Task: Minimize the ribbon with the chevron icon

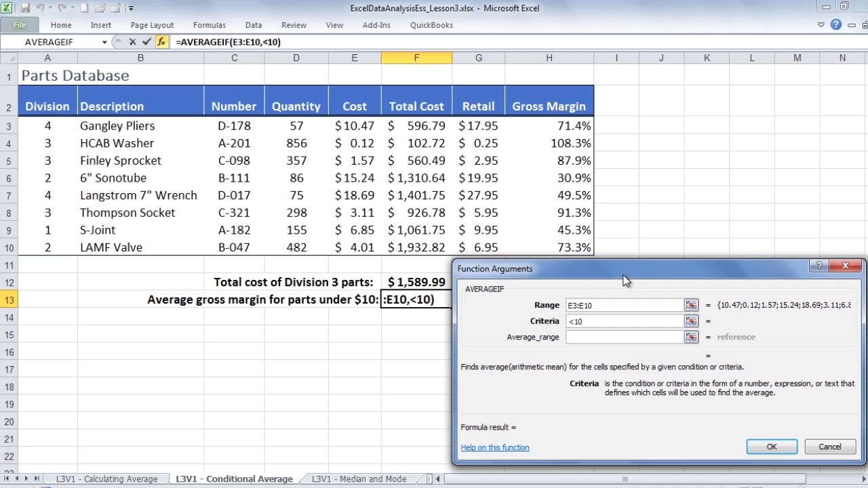Action: 821,25
